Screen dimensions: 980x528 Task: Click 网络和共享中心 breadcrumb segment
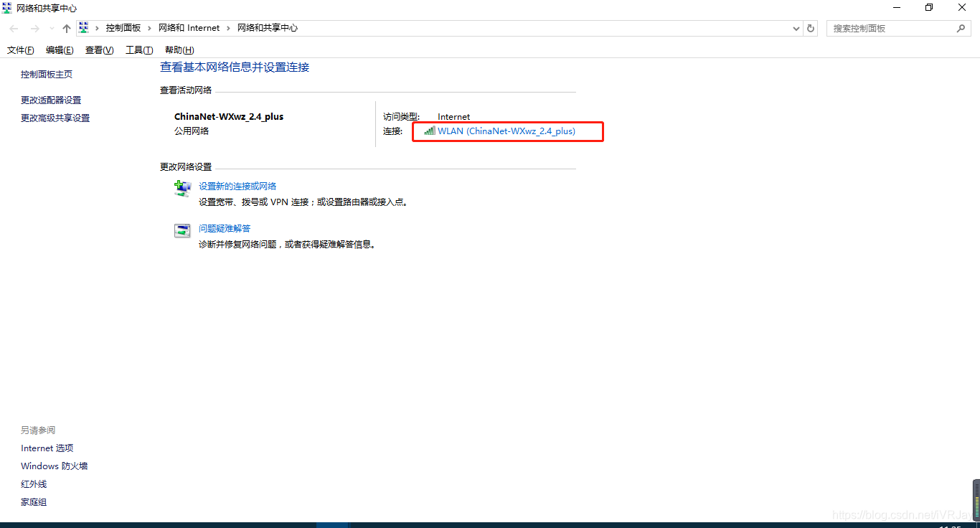coord(268,28)
